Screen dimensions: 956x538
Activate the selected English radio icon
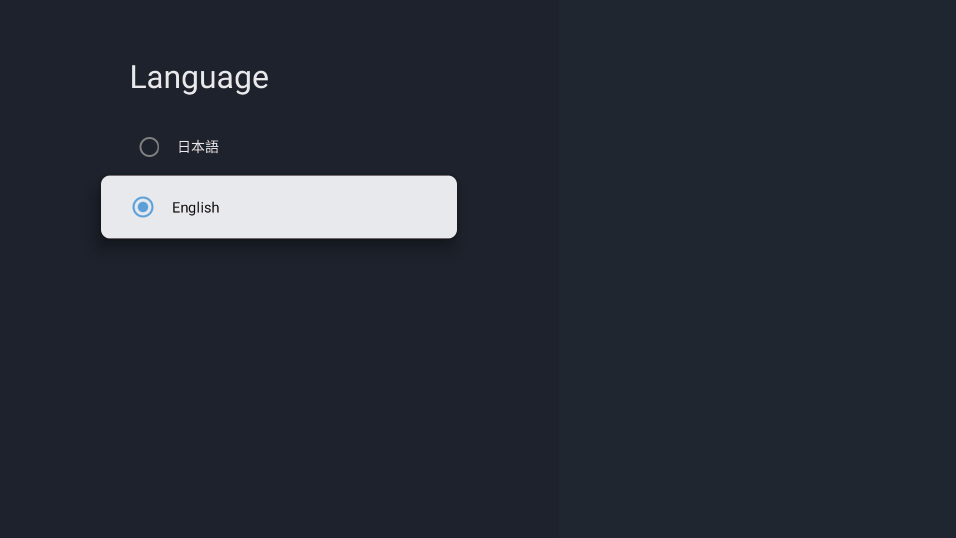tap(143, 207)
